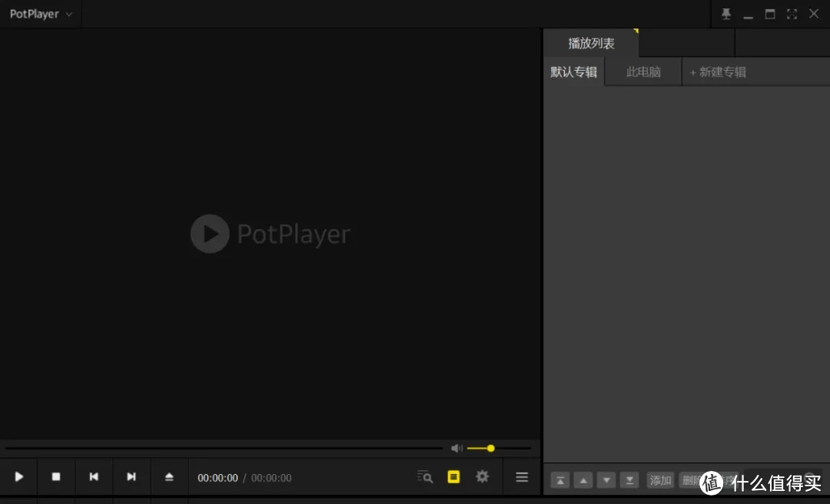Pin the player window on top
Image resolution: width=830 pixels, height=504 pixels.
[726, 15]
